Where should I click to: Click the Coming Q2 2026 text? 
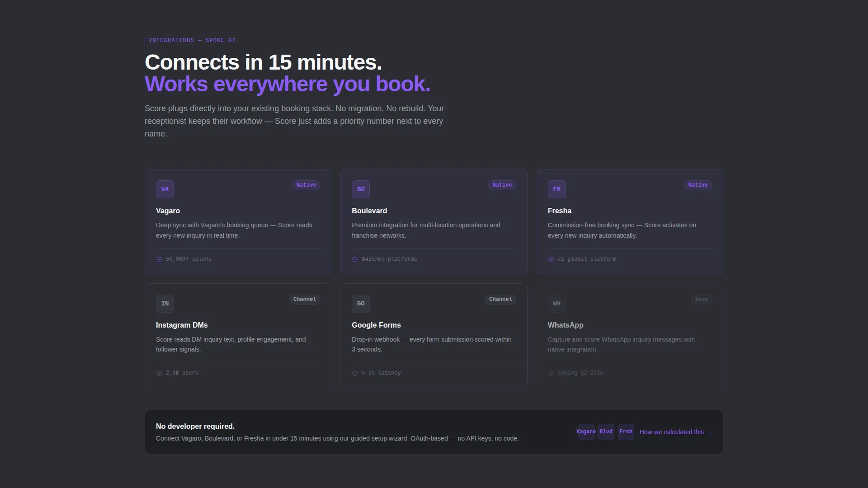click(580, 373)
